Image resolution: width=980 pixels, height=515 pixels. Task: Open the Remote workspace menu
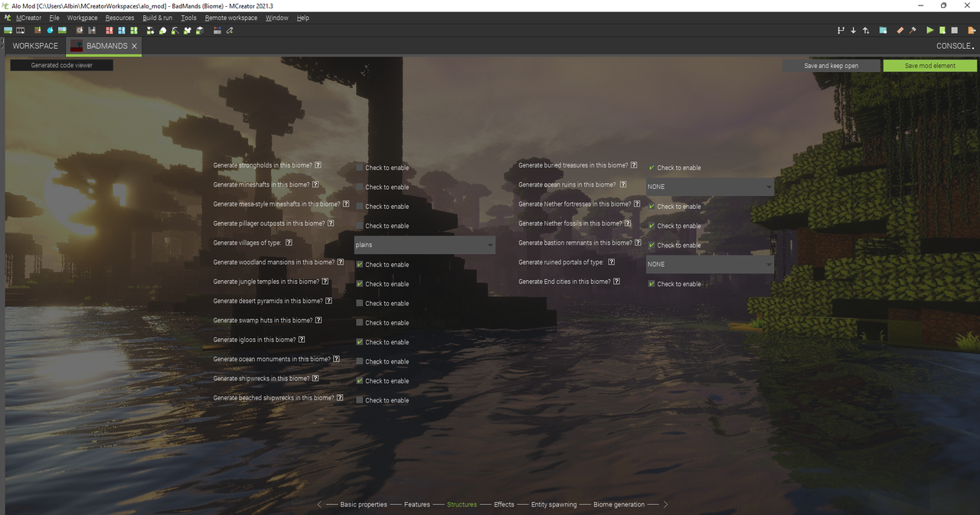(231, 18)
